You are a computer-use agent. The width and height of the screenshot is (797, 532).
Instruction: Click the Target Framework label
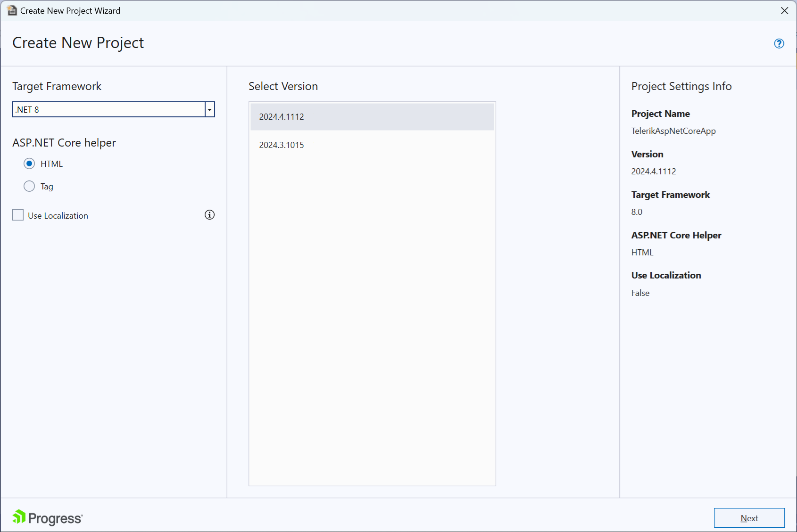(57, 86)
